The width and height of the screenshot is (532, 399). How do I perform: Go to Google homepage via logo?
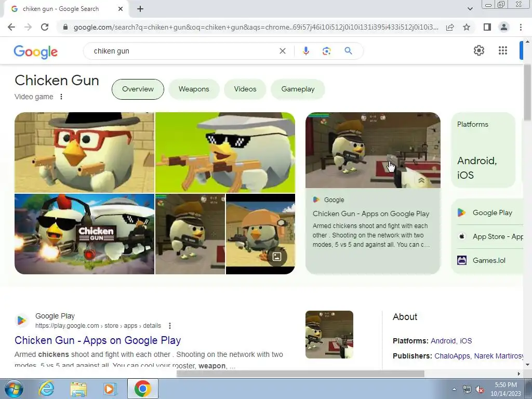tap(36, 51)
